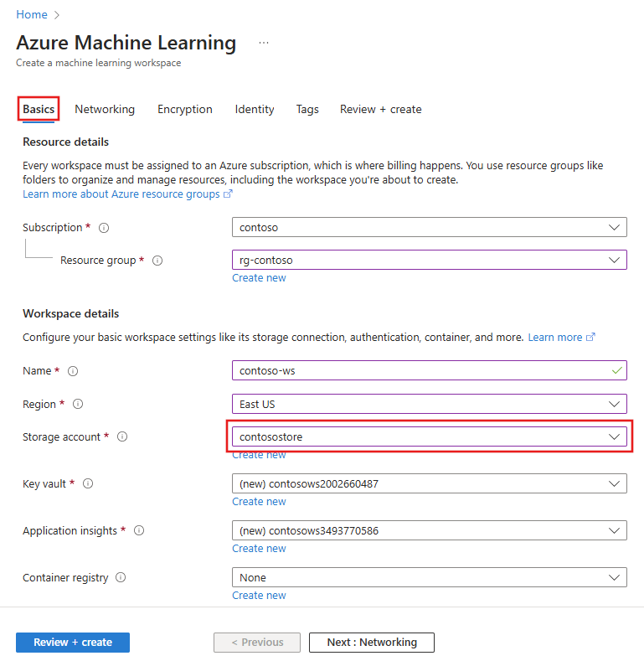
Task: Click Create new under Container registry
Action: click(x=260, y=596)
